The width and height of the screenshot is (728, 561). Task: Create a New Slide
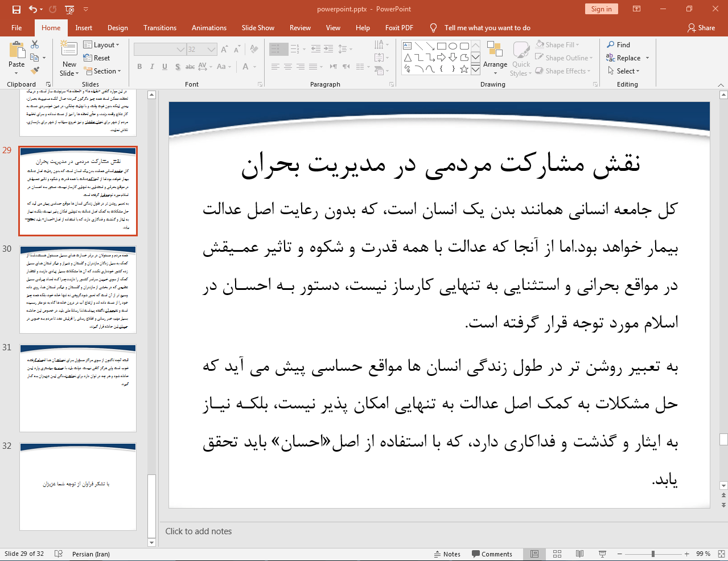(x=69, y=59)
